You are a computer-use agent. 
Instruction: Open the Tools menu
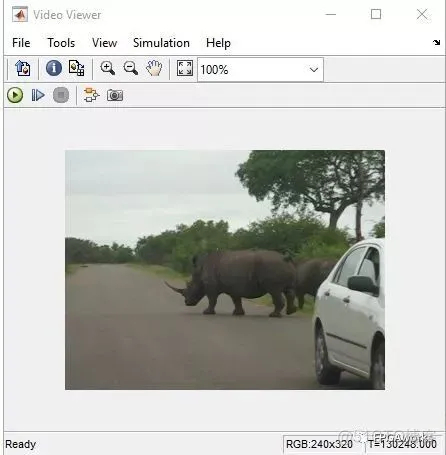61,43
